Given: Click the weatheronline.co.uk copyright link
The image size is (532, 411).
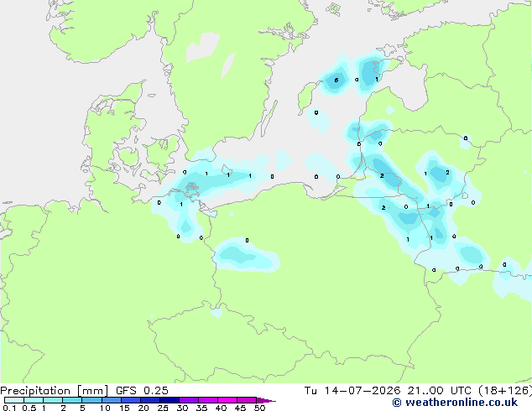Looking at the screenshot, I should (x=455, y=403).
